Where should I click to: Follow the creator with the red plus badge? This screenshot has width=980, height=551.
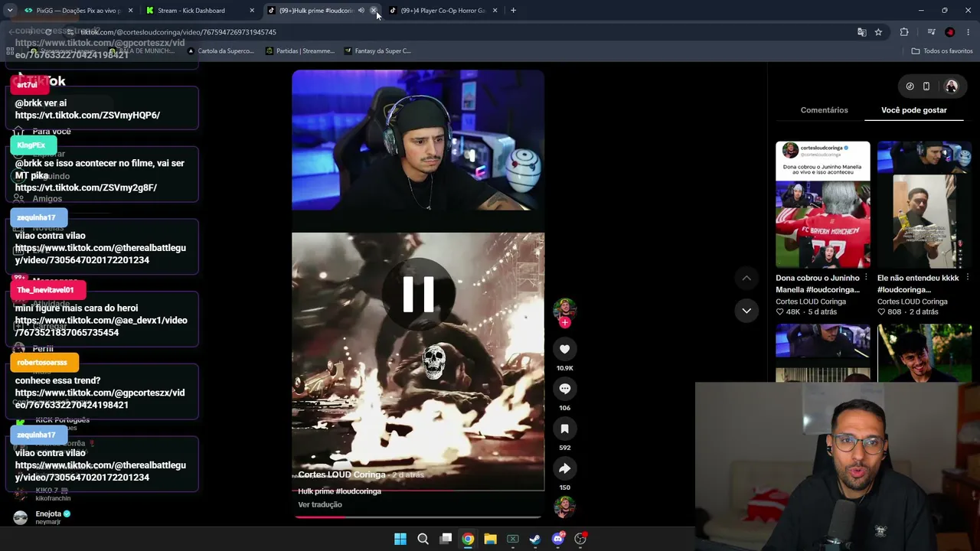pos(565,322)
